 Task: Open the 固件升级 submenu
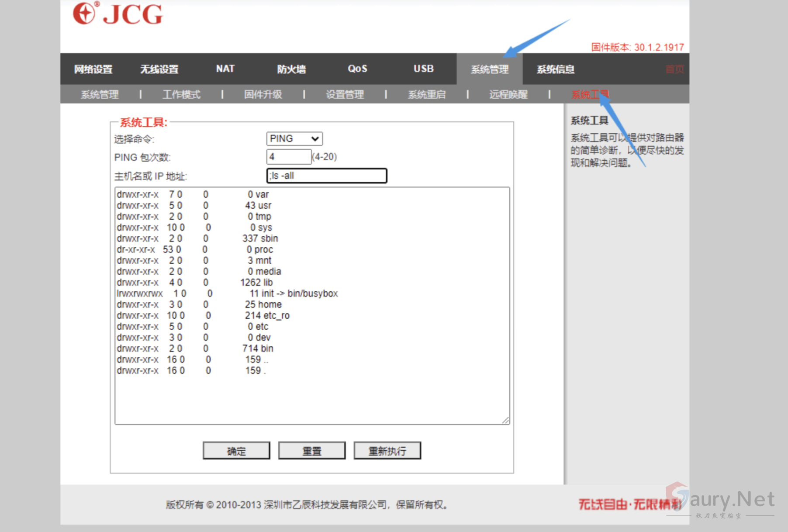[x=263, y=94]
